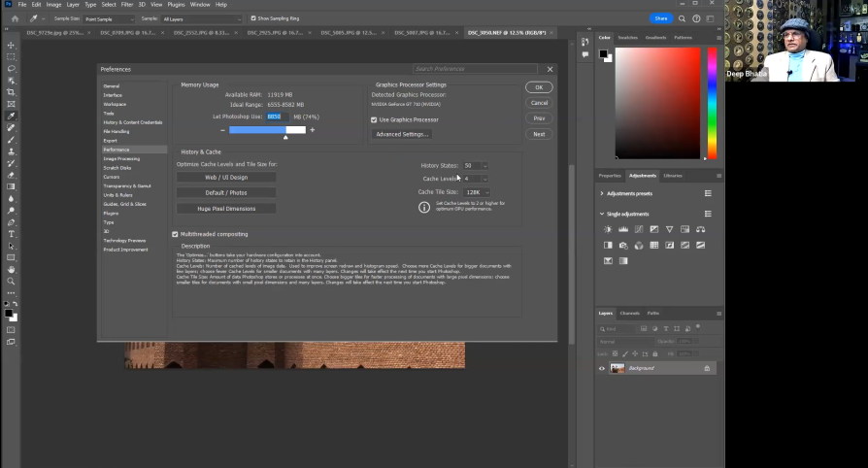
Task: Select the Lasso tool
Action: click(11, 69)
